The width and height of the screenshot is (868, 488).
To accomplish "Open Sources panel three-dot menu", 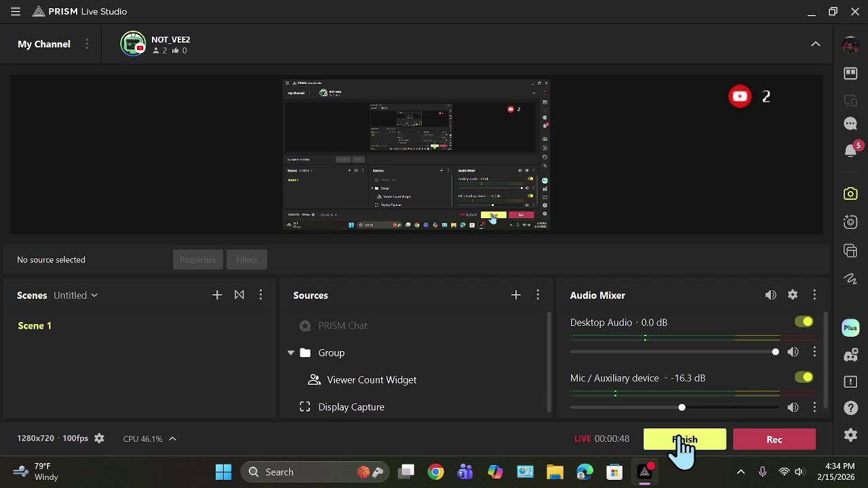I will [538, 295].
